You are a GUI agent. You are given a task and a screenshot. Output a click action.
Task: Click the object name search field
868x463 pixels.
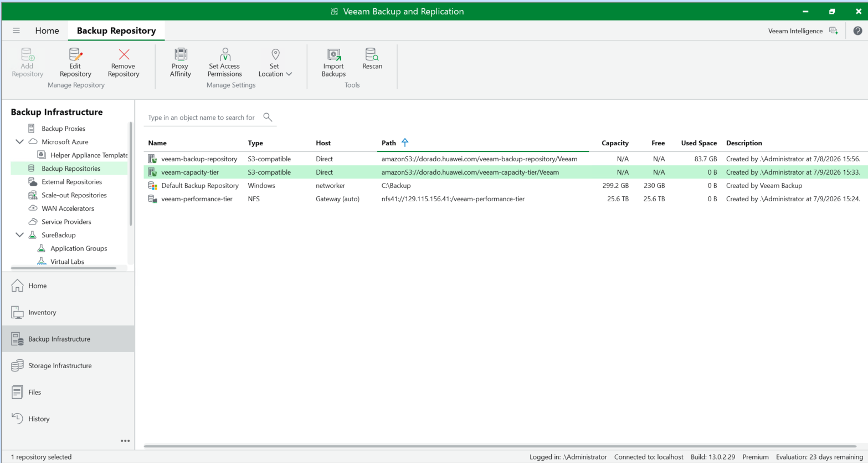[202, 118]
